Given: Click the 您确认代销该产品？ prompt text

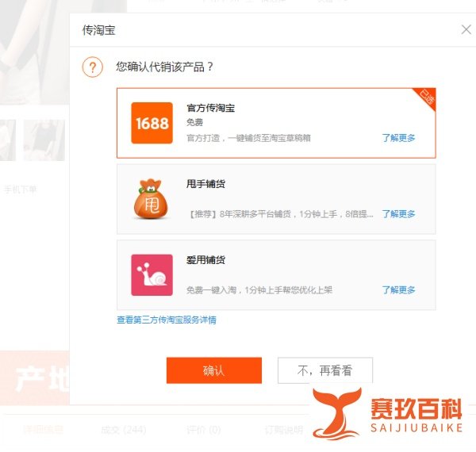Looking at the screenshot, I should coord(164,67).
